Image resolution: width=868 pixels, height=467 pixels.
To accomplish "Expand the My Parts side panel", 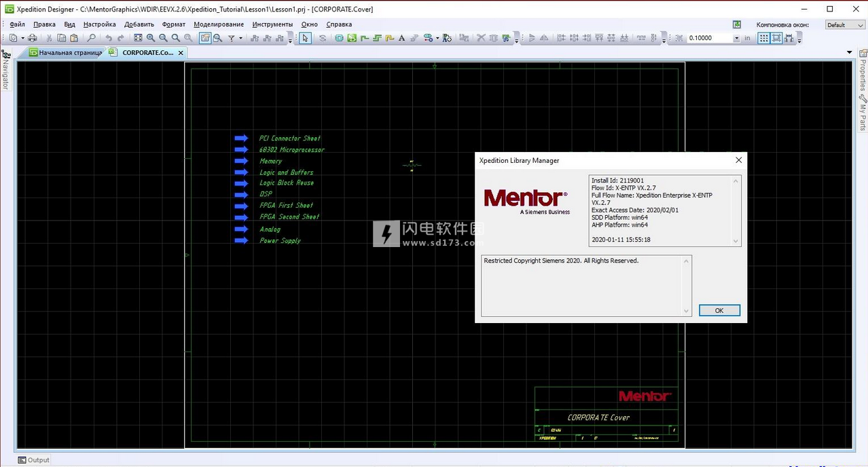I will tap(863, 113).
